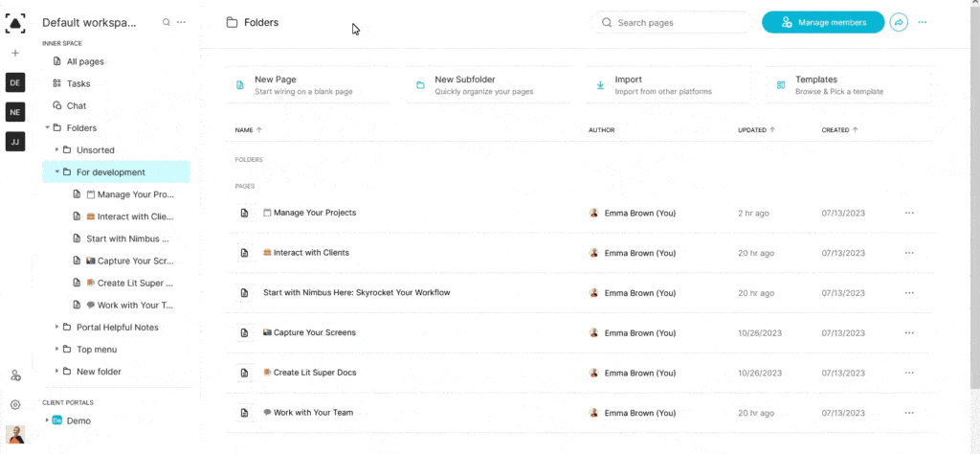Sort by NAME column
Viewport: 980px width, 454px height.
coord(248,130)
